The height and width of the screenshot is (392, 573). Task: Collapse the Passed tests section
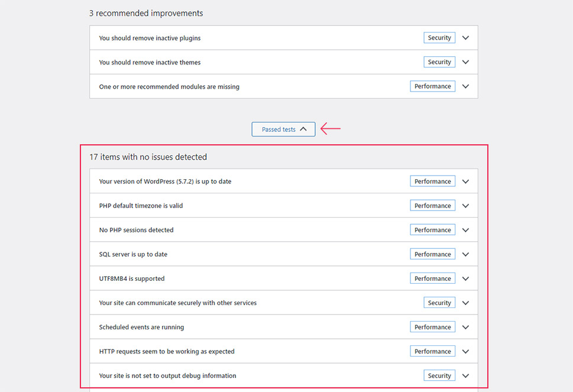pyautogui.click(x=283, y=129)
